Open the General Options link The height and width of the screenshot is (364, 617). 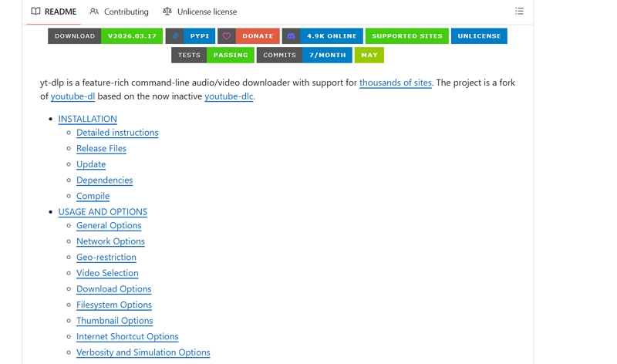tap(109, 225)
